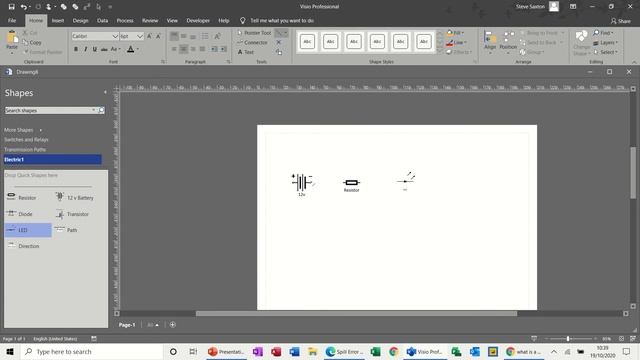
Task: Select the Connector tool
Action: pos(252,42)
